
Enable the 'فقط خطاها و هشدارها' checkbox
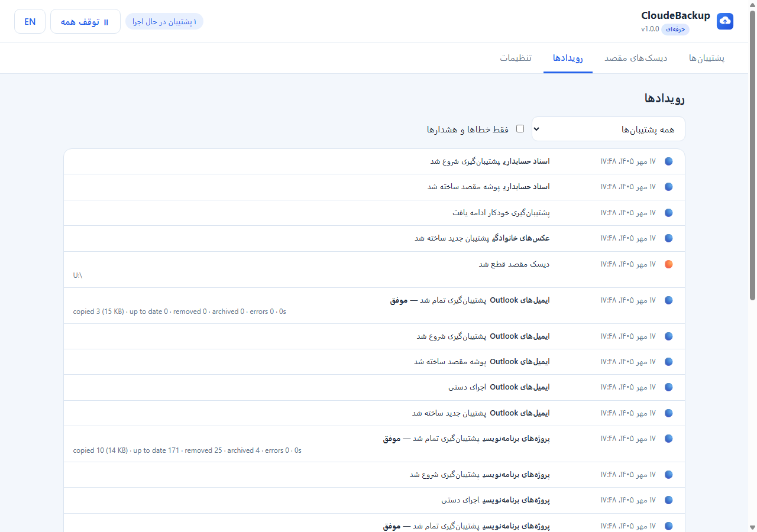520,129
